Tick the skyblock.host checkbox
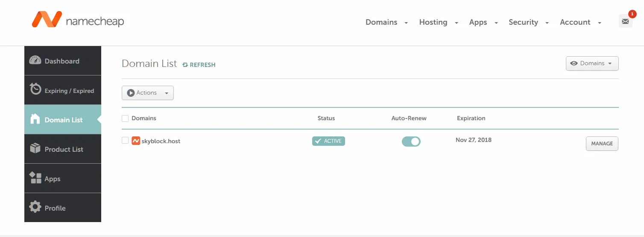Viewport: 644px width, 237px height. (125, 140)
